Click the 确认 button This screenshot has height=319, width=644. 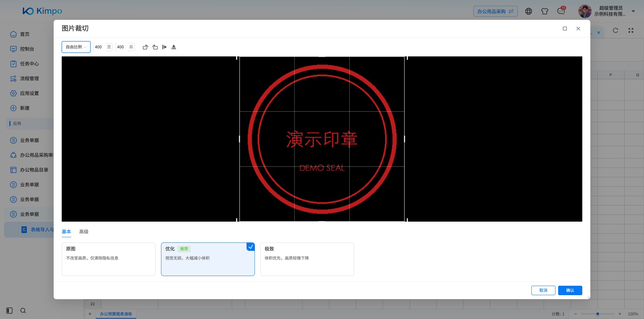[570, 290]
